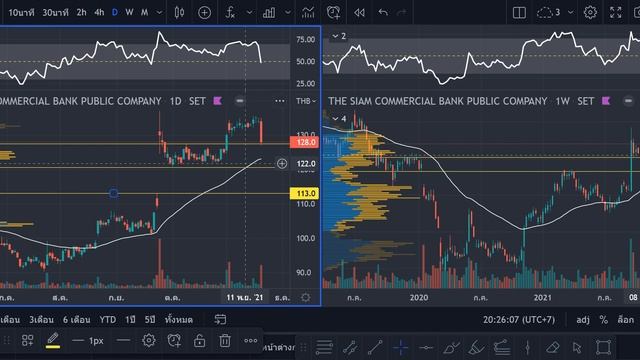Switch to the 30-minute timeframe
This screenshot has height=360, width=640.
(56, 13)
